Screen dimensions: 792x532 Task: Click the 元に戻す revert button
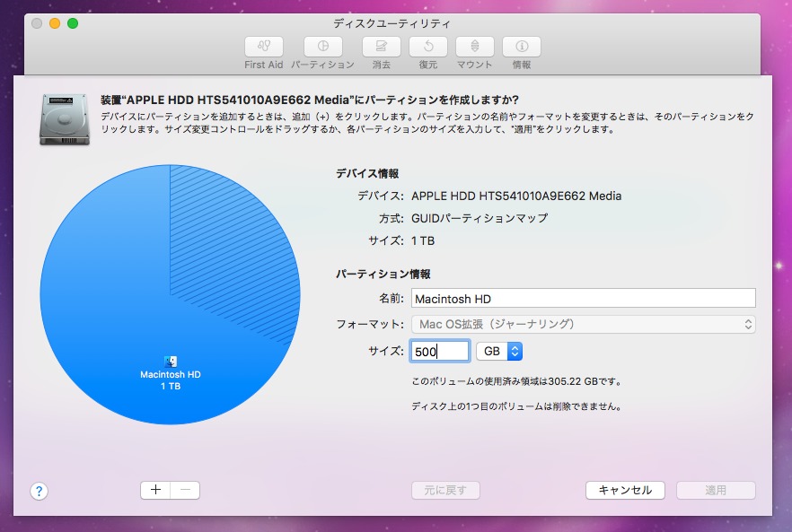coord(445,490)
